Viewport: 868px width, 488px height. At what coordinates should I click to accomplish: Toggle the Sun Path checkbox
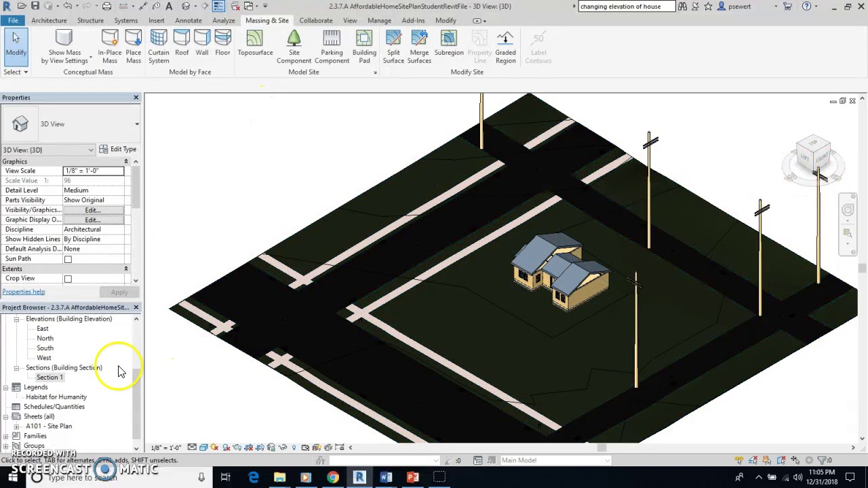68,259
